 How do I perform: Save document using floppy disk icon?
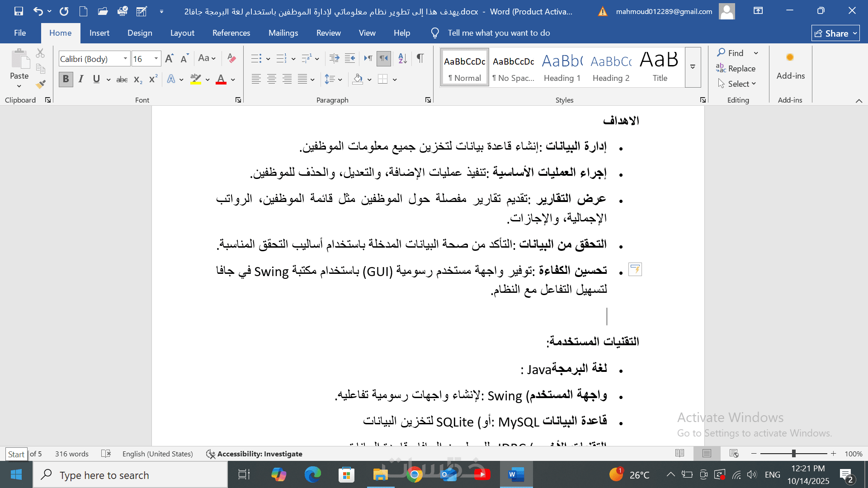(x=19, y=11)
